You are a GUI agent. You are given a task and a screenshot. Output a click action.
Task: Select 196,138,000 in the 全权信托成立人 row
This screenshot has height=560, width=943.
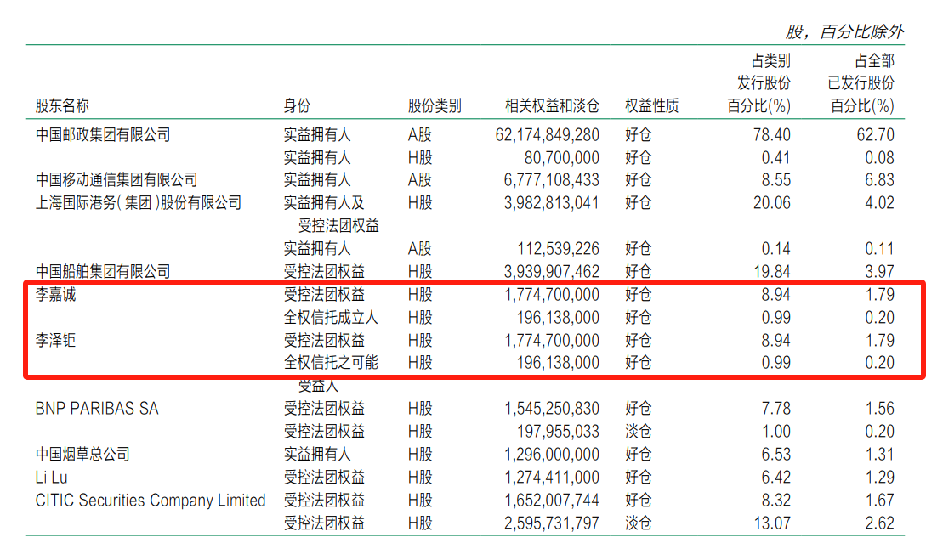558,317
